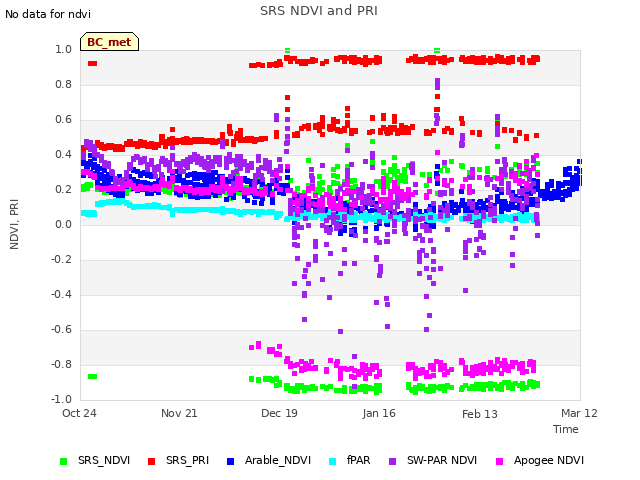Select the SW-PAR NDVI legend label

pos(442,460)
